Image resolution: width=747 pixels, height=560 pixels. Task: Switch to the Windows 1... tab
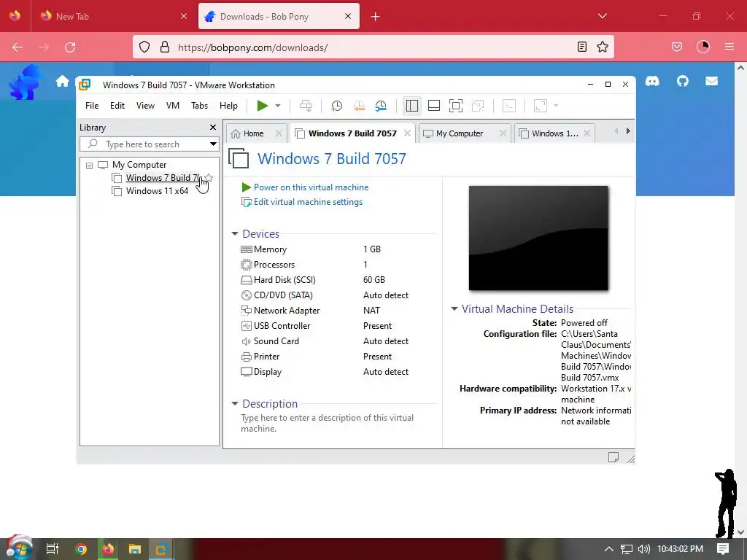click(555, 134)
